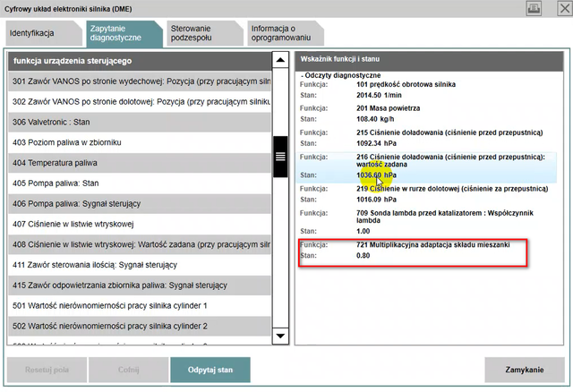Viewport: 573px width, 392px height.
Task: Click the scroll up arrow of function list
Action: [280, 60]
